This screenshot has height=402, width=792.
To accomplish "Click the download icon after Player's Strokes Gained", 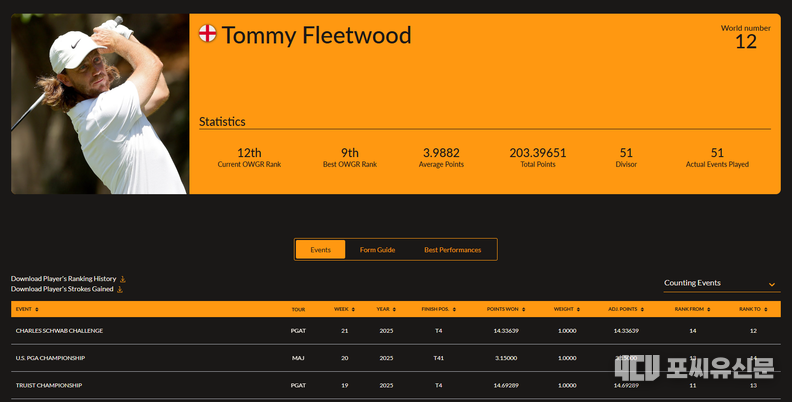I will pyautogui.click(x=120, y=289).
